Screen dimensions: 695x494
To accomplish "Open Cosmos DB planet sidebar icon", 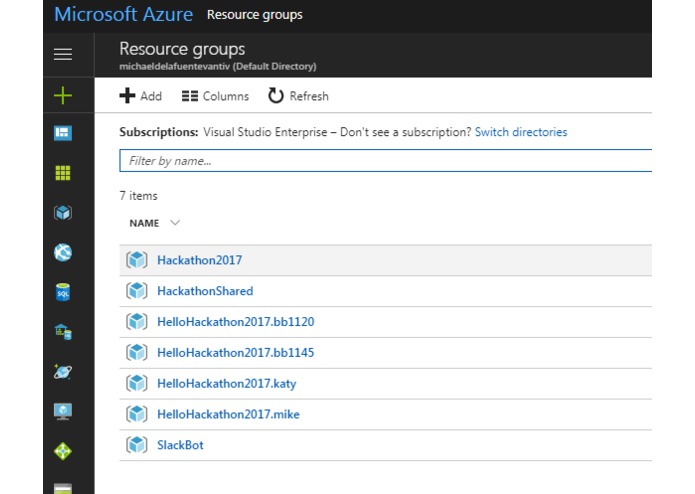I will pyautogui.click(x=62, y=371).
